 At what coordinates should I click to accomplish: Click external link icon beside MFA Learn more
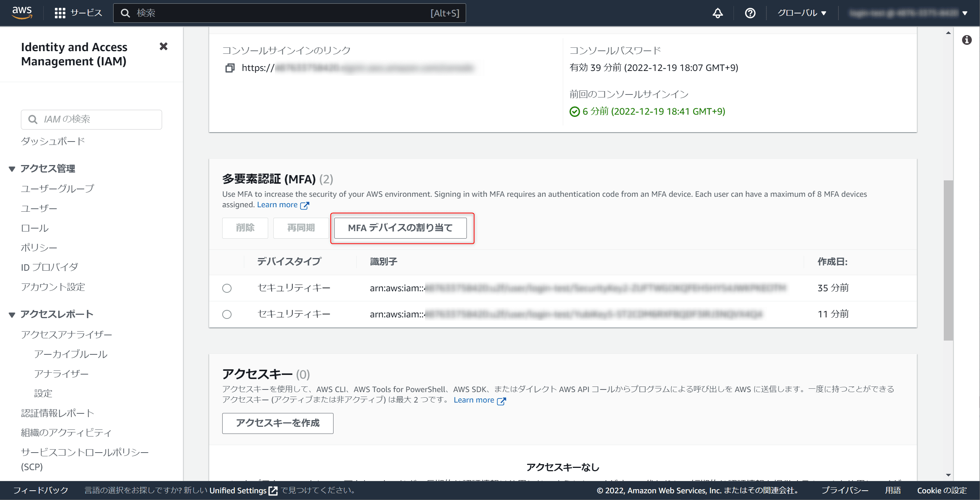304,205
